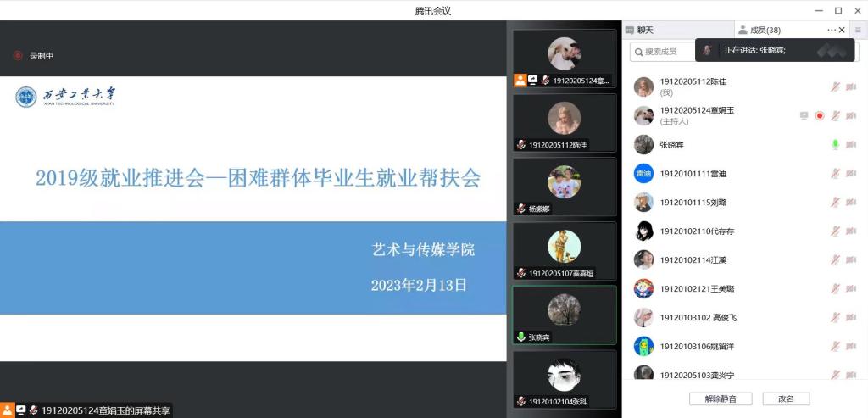The image size is (868, 418).
Task: Click the recording status icon for 章娟玉
Action: (x=820, y=115)
